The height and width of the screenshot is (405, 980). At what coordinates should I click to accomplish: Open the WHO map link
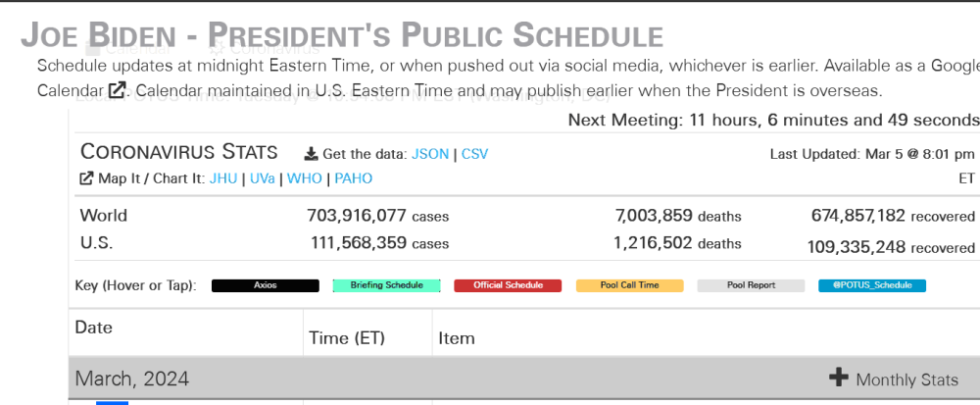pyautogui.click(x=305, y=178)
